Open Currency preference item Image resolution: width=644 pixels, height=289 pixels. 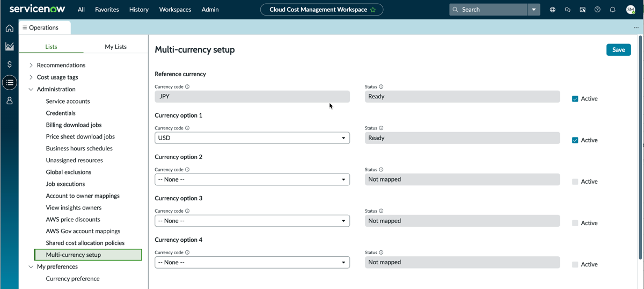[72, 279]
